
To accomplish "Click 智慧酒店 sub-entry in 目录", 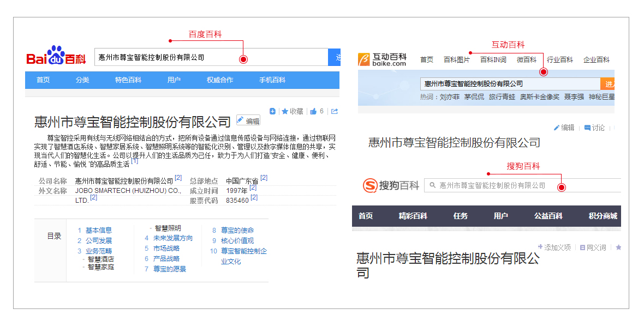I will click(100, 259).
